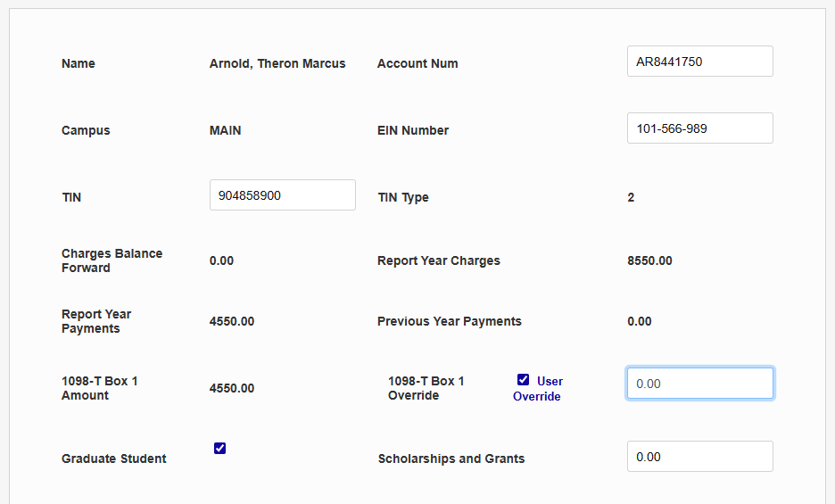The height and width of the screenshot is (504, 835).
Task: Click the Scholarships and Grants label
Action: pos(451,459)
